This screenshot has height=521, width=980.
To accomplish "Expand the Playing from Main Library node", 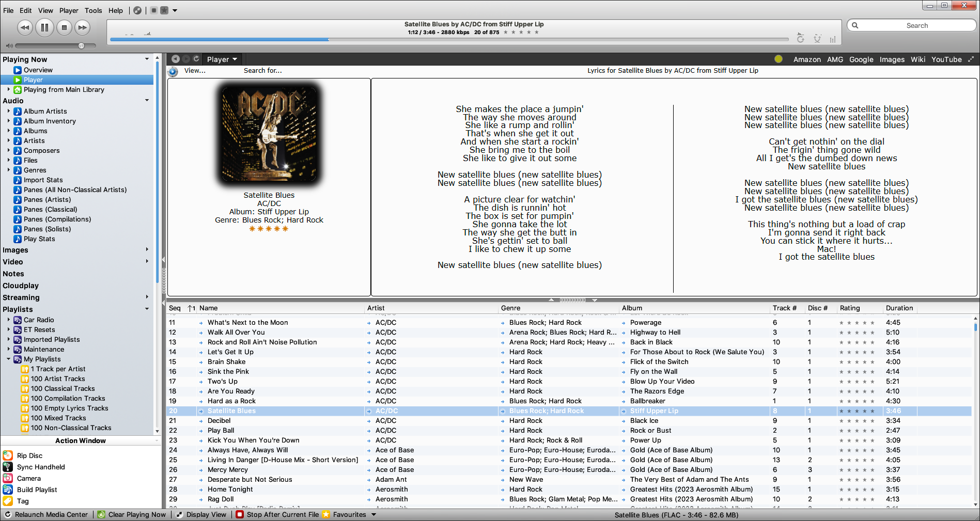I will pos(9,89).
